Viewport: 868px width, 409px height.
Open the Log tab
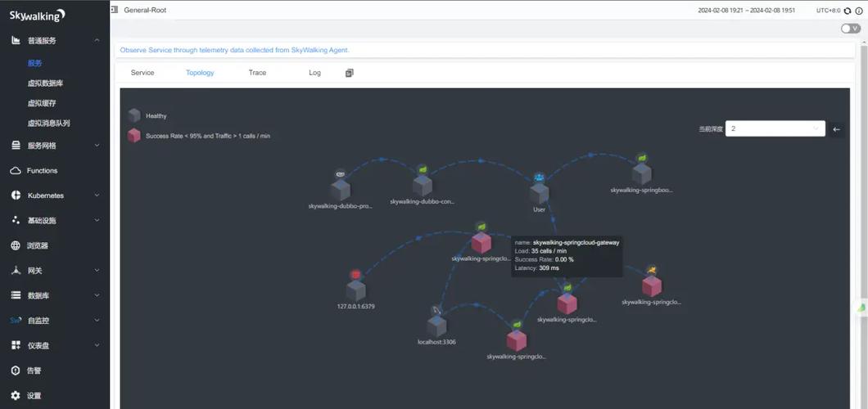tap(314, 73)
